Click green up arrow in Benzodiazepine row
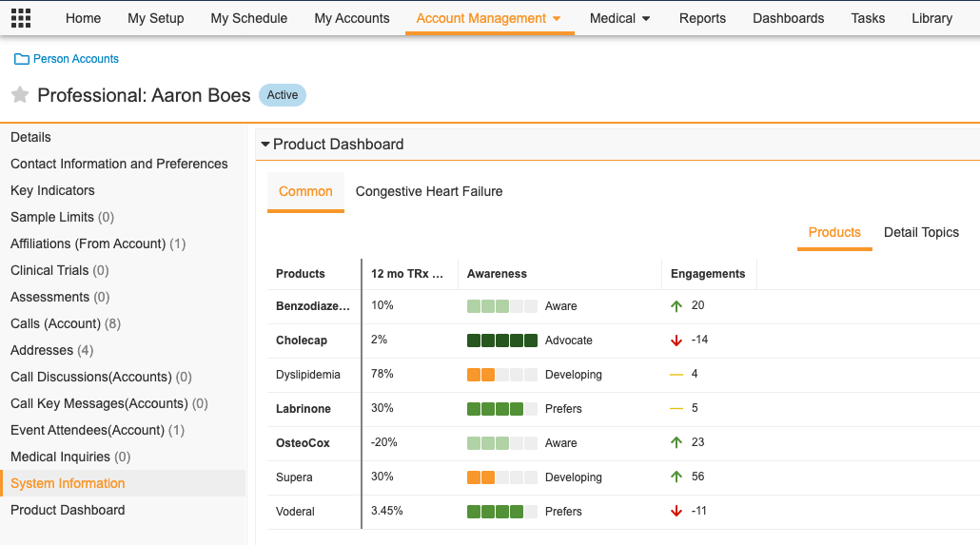 tap(676, 306)
